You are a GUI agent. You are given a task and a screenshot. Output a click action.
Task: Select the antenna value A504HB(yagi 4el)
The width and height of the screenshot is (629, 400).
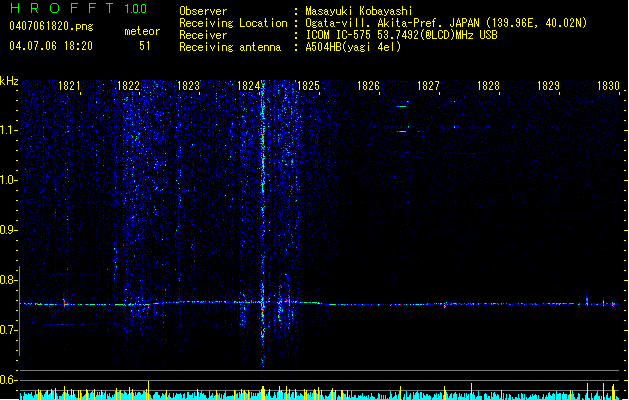353,47
